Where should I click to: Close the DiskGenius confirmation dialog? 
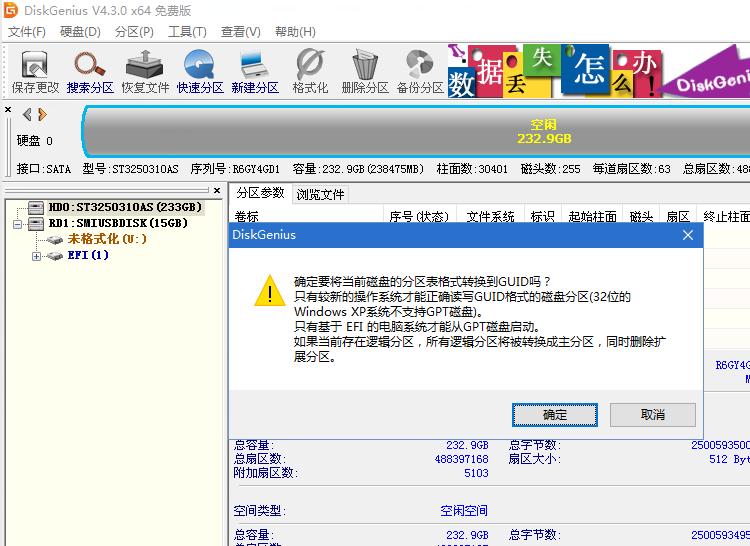coord(688,235)
